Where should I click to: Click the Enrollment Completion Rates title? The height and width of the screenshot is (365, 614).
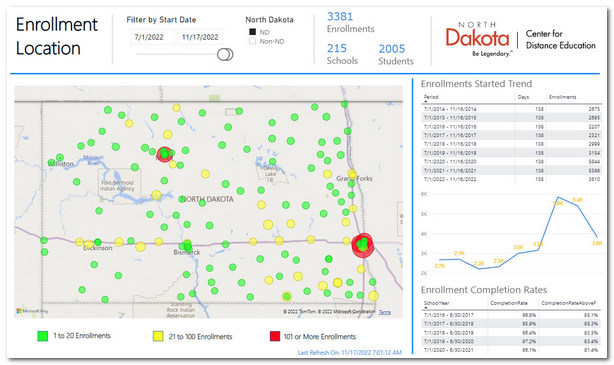(x=484, y=290)
